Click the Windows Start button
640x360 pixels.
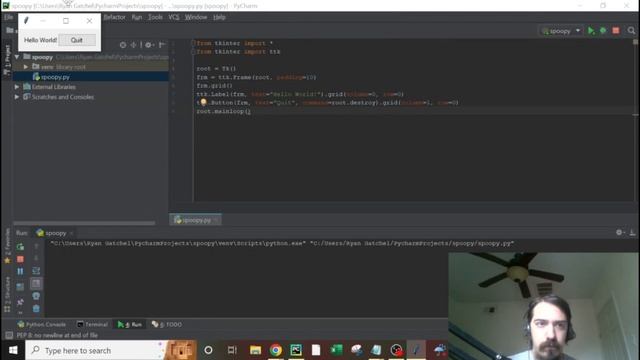click(x=13, y=350)
